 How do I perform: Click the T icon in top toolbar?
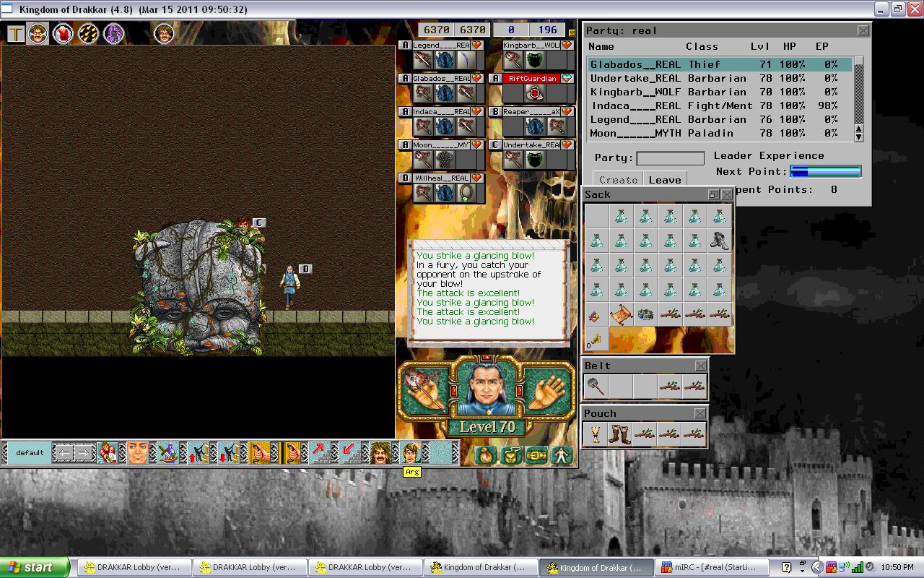tap(16, 33)
